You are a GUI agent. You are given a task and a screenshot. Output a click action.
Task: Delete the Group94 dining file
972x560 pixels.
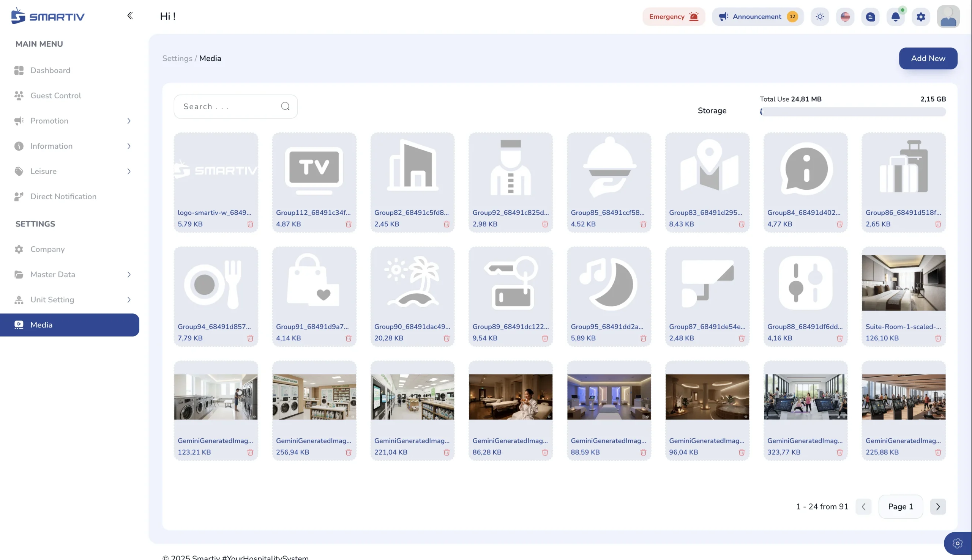pyautogui.click(x=250, y=338)
